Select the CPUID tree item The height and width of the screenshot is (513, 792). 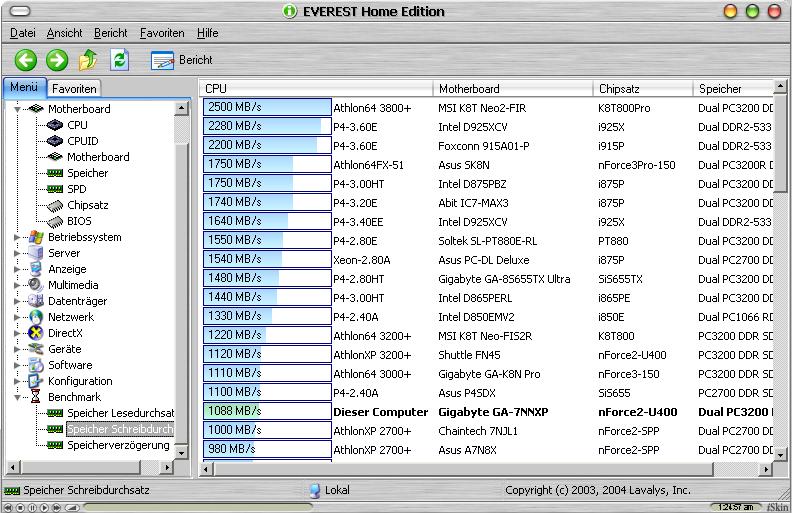pyautogui.click(x=83, y=141)
